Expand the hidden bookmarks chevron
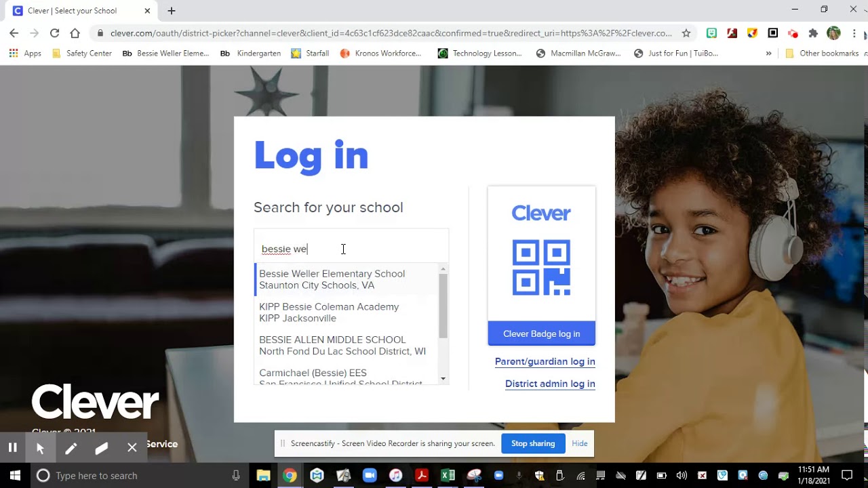The width and height of the screenshot is (868, 488). (768, 53)
